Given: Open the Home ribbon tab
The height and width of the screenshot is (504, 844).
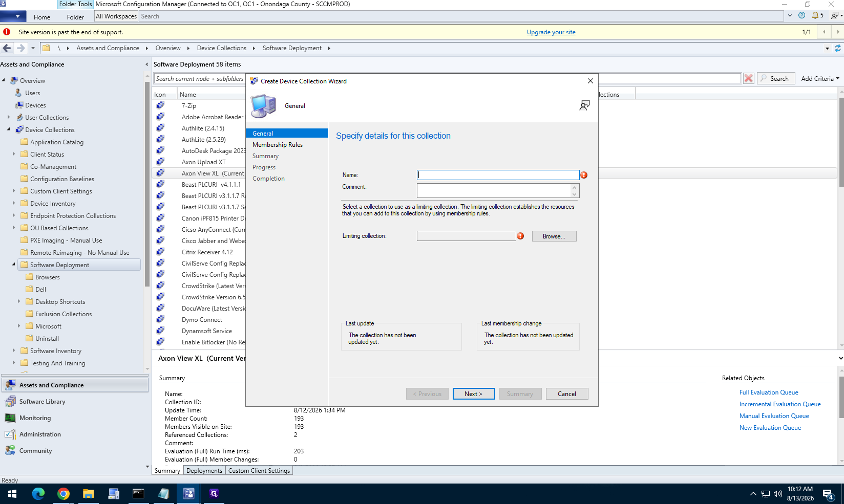Looking at the screenshot, I should [42, 17].
